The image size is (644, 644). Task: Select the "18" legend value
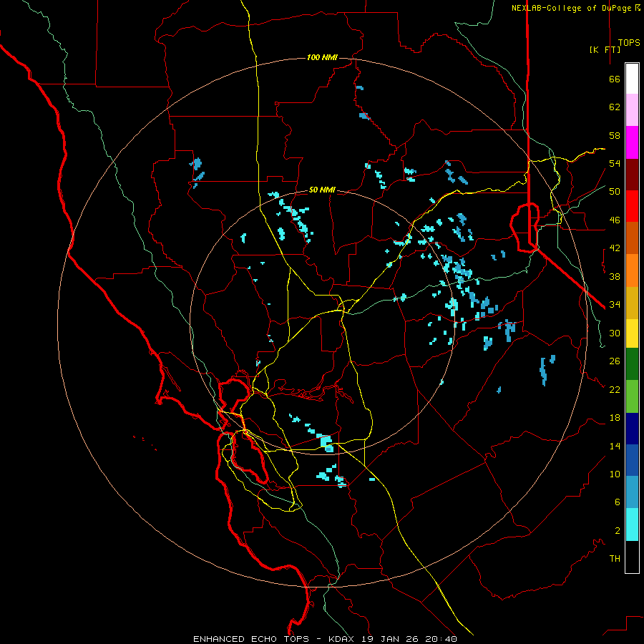point(615,418)
